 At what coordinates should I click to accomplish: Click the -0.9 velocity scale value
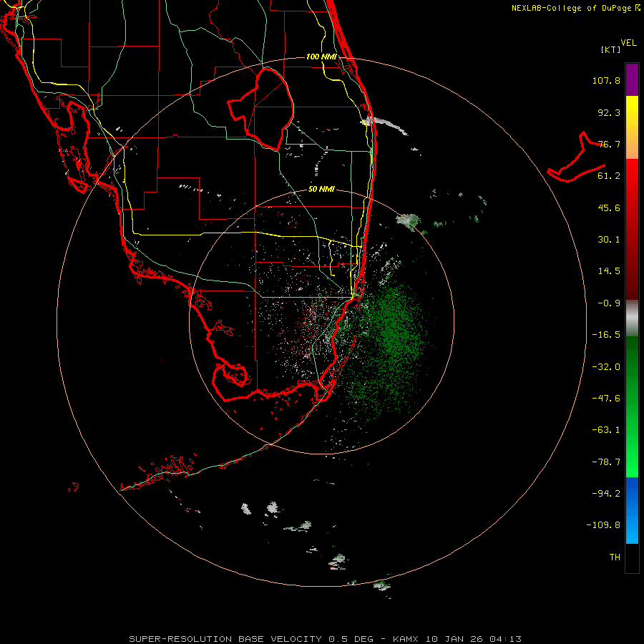click(x=609, y=303)
